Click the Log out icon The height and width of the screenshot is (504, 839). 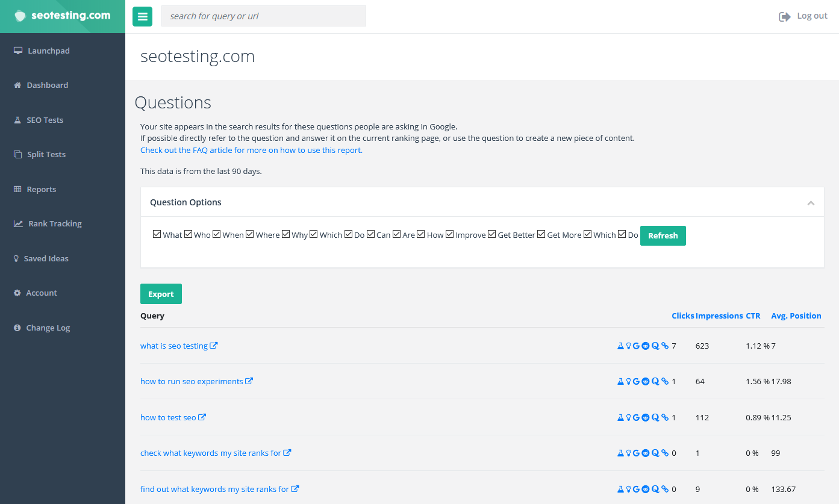click(784, 16)
